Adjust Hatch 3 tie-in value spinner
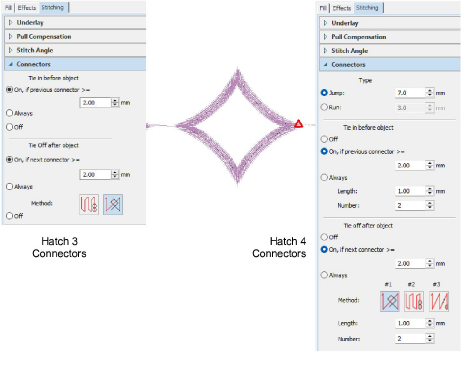The image size is (475, 369). [115, 102]
